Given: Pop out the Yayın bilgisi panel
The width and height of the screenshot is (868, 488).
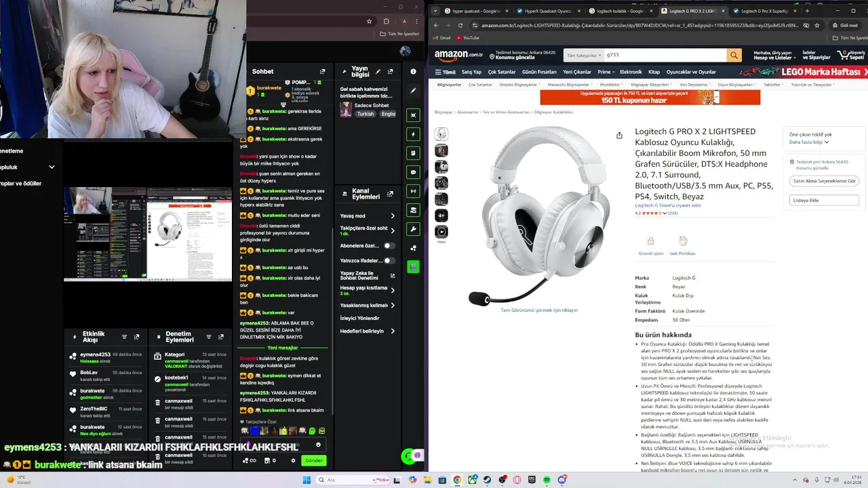Looking at the screenshot, I should [x=390, y=72].
